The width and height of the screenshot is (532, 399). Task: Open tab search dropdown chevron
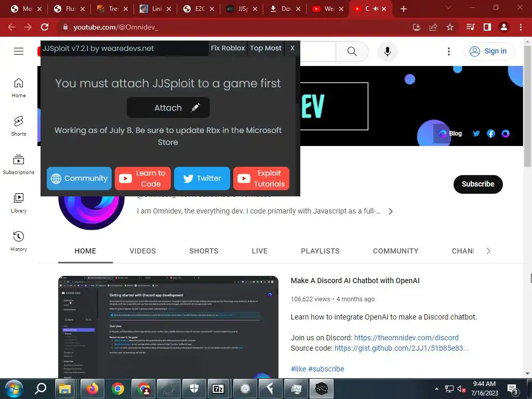[448, 7]
